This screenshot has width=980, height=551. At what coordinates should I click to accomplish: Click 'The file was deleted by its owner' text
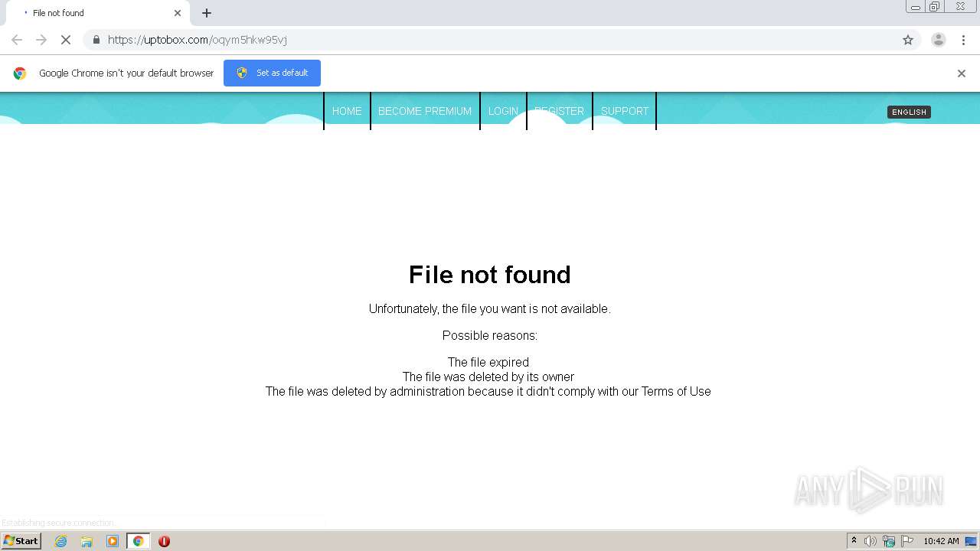pyautogui.click(x=488, y=377)
